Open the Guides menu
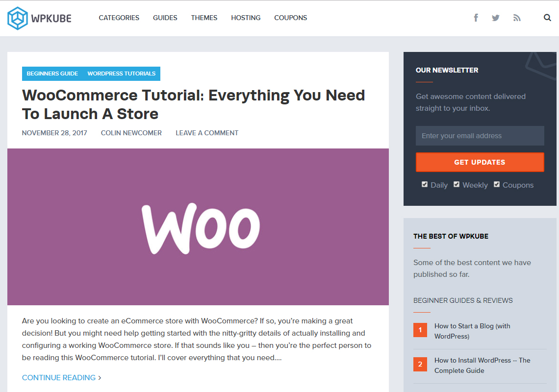Image resolution: width=559 pixels, height=392 pixels. [165, 18]
